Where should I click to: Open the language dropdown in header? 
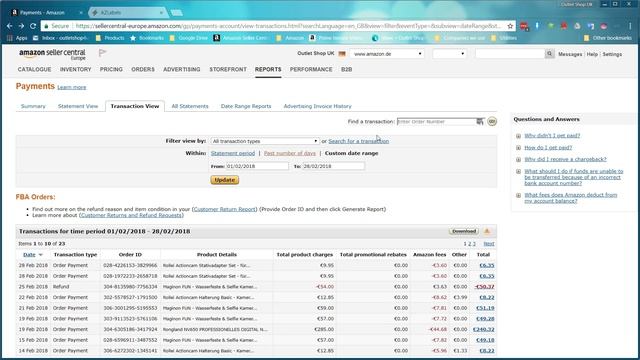coord(449,54)
